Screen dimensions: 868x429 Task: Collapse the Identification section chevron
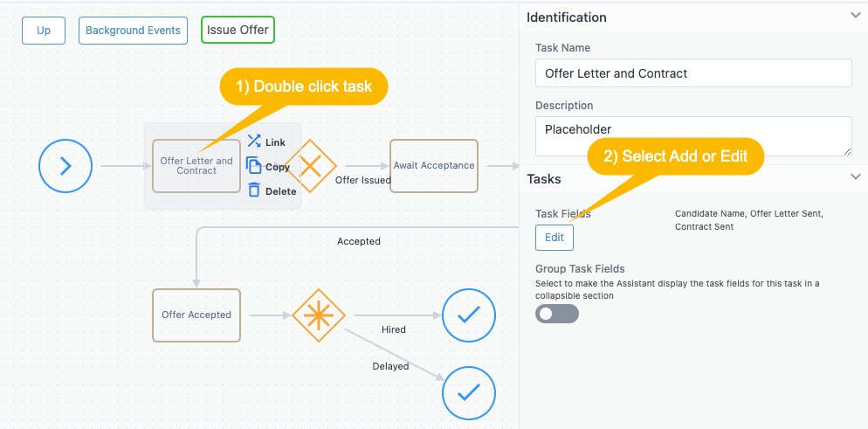(x=855, y=16)
